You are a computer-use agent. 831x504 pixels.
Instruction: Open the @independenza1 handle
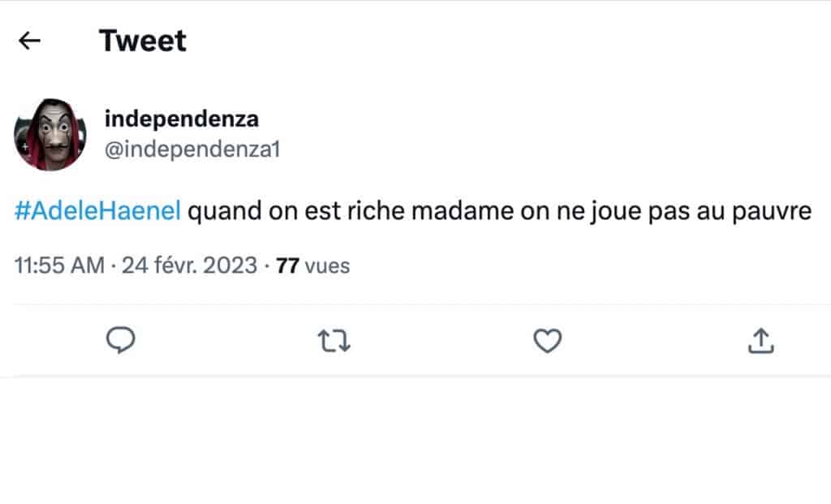pyautogui.click(x=192, y=149)
